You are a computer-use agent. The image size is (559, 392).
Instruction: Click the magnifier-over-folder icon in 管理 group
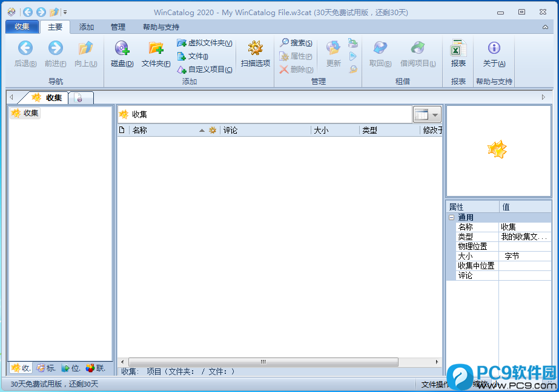(352, 70)
